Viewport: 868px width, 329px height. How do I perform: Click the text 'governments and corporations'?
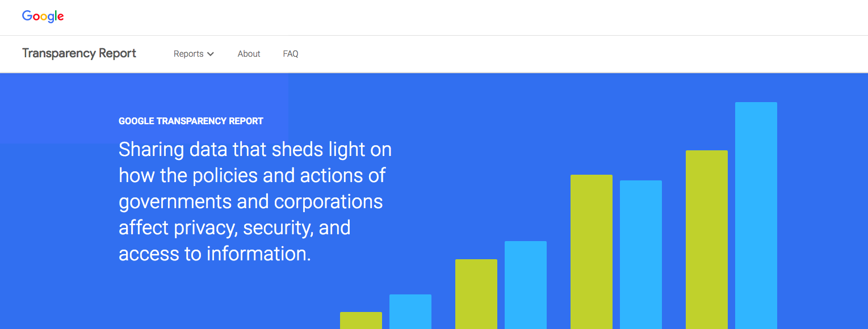pos(251,202)
